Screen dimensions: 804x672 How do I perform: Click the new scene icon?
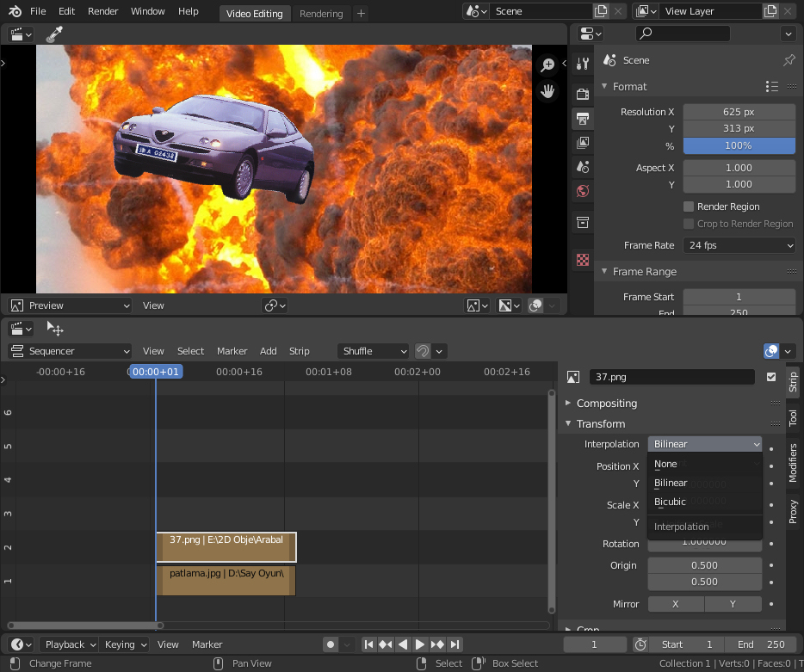point(601,11)
